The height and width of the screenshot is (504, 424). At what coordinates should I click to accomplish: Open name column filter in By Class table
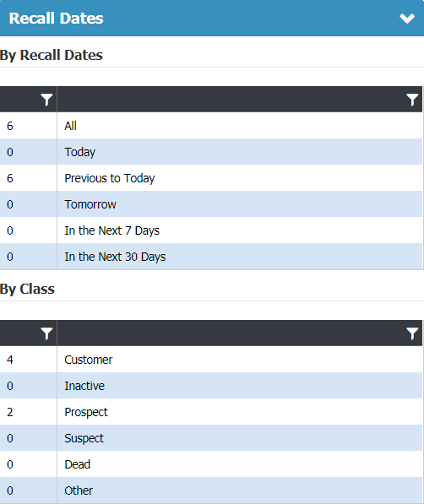(x=412, y=333)
